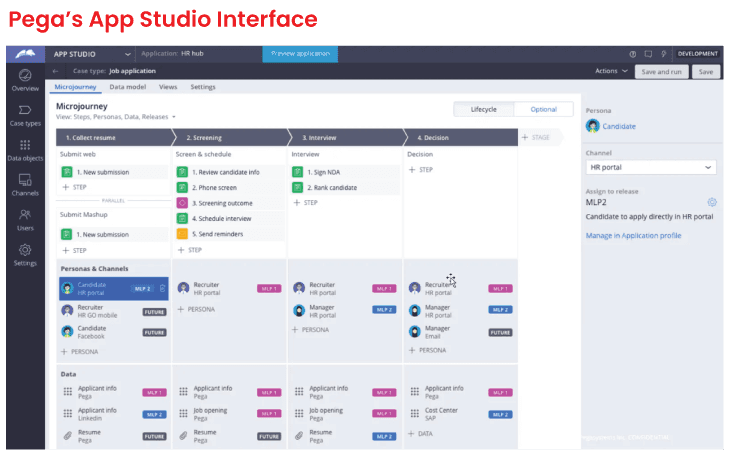Image resolution: width=730 pixels, height=456 pixels.
Task: Click the help question mark icon
Action: pos(632,54)
